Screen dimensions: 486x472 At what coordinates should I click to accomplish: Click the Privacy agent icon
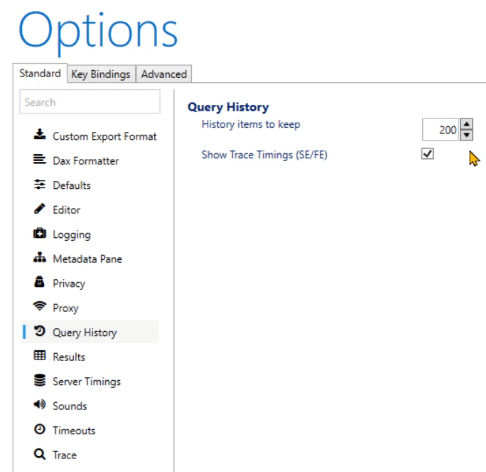39,282
